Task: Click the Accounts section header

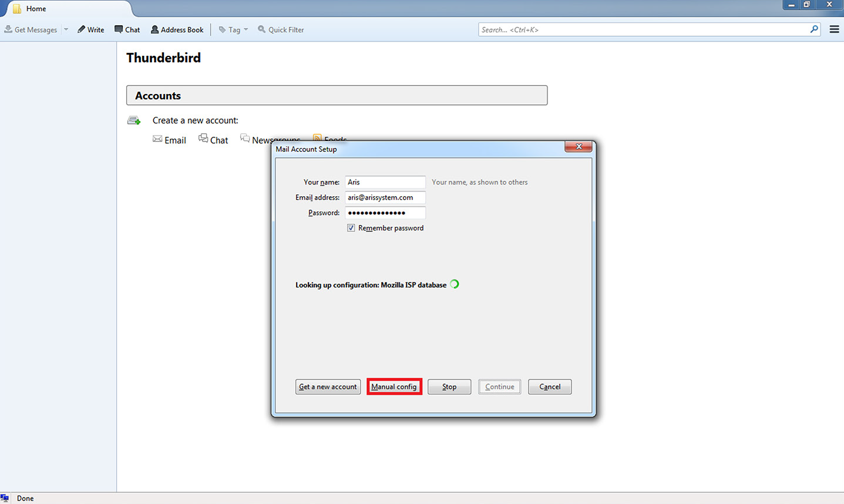Action: tap(337, 95)
